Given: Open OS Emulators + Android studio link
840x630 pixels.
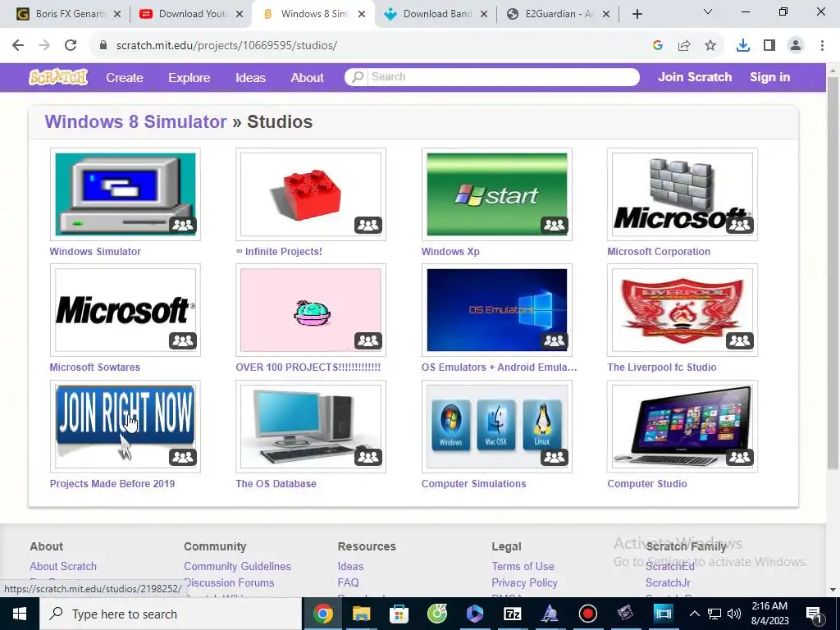Looking at the screenshot, I should (500, 367).
